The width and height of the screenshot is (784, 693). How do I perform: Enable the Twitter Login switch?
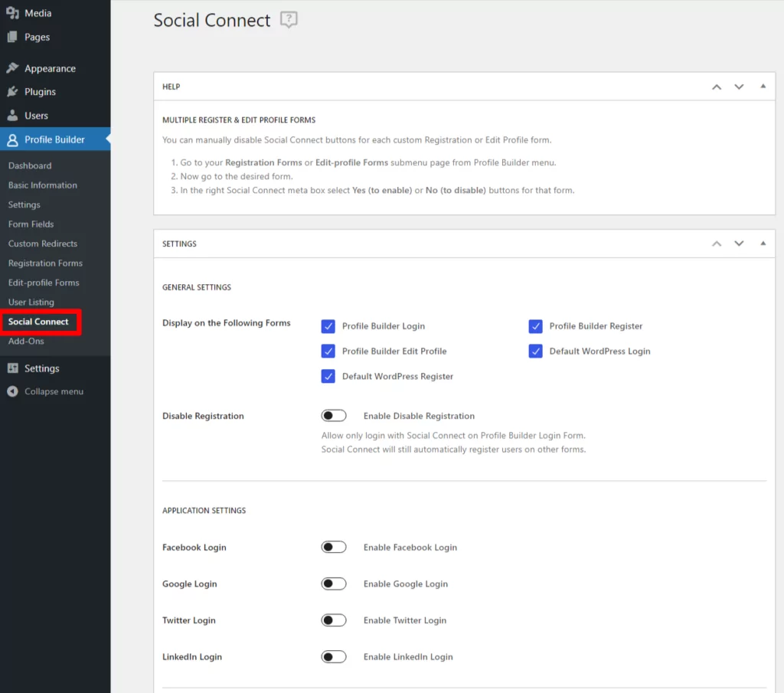coord(334,620)
